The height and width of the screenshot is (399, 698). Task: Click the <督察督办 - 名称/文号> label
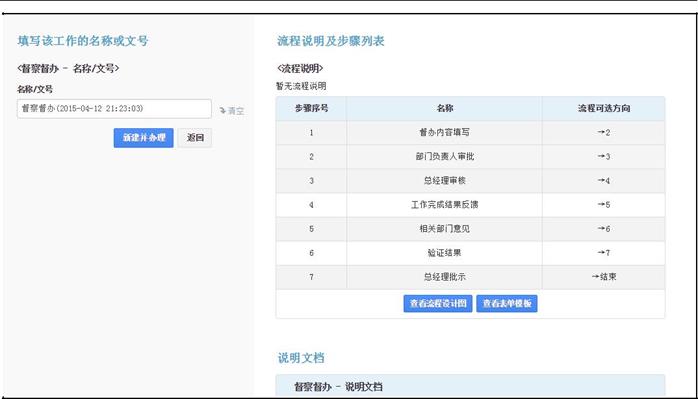(68, 69)
